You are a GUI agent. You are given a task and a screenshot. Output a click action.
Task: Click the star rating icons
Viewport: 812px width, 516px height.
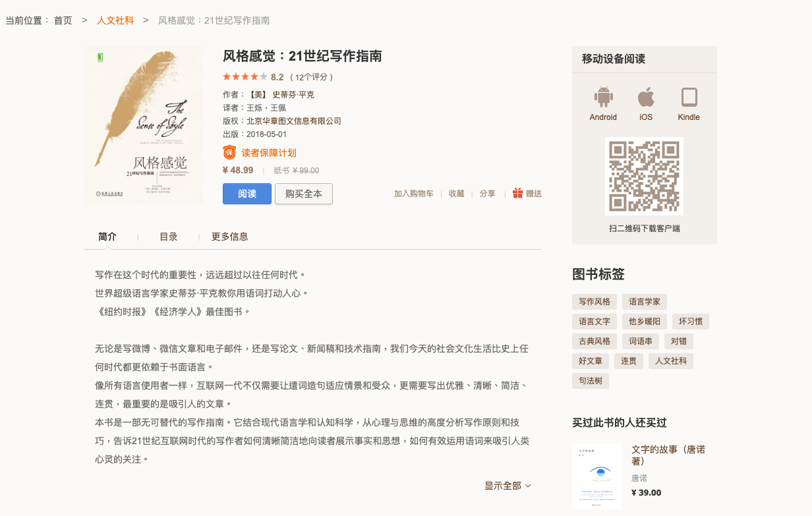click(245, 77)
